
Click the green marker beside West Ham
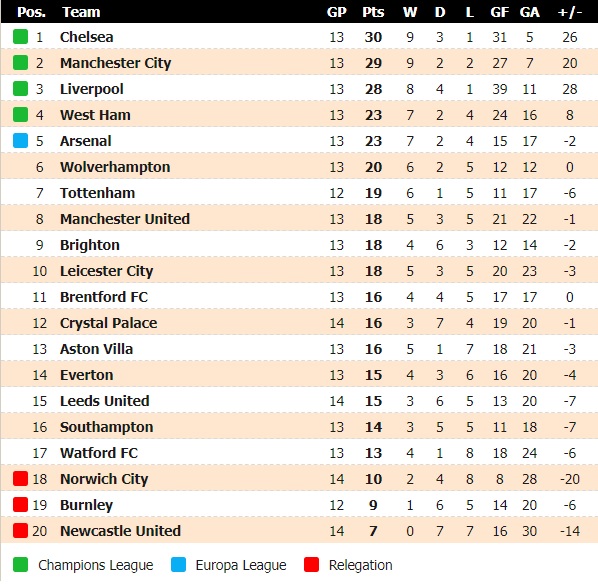tap(20, 115)
